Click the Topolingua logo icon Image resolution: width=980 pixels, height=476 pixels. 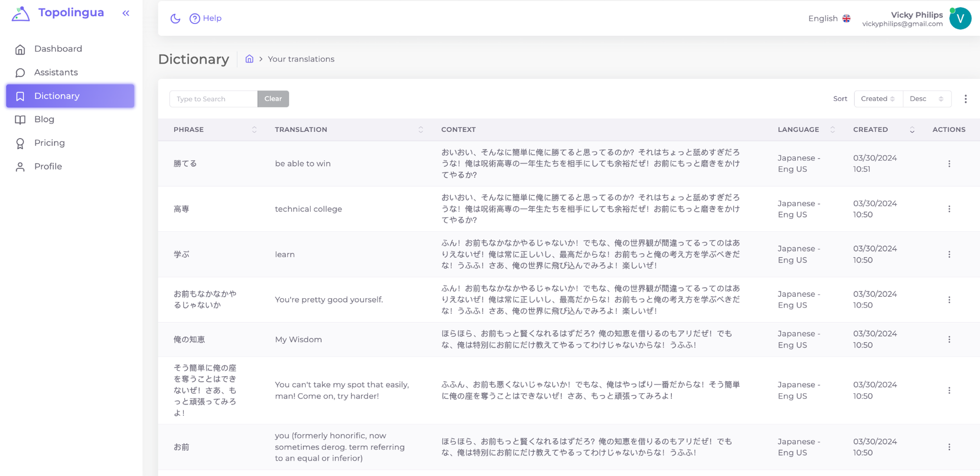21,14
